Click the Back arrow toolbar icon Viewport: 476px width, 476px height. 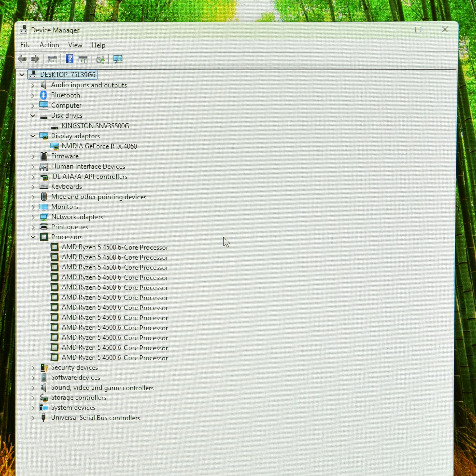22,59
